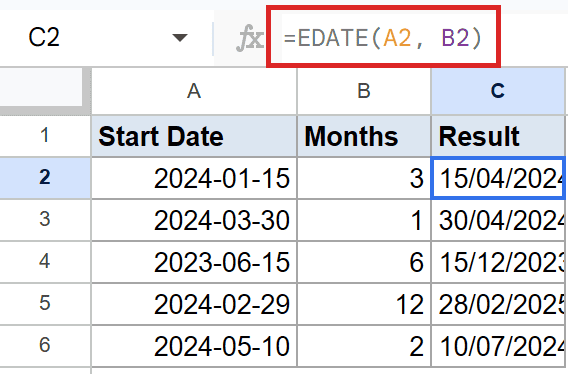Select cell with 2024-02-29
Viewport: 568px width, 374px height.
click(194, 303)
